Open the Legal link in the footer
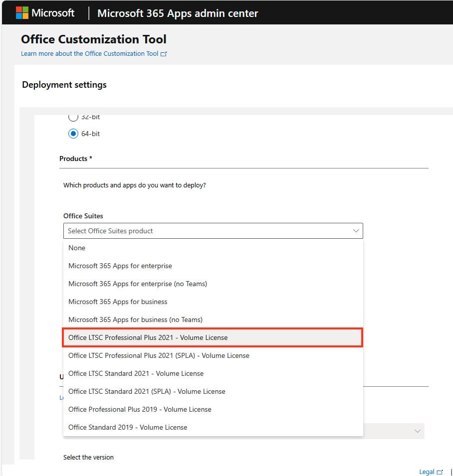 [426, 472]
